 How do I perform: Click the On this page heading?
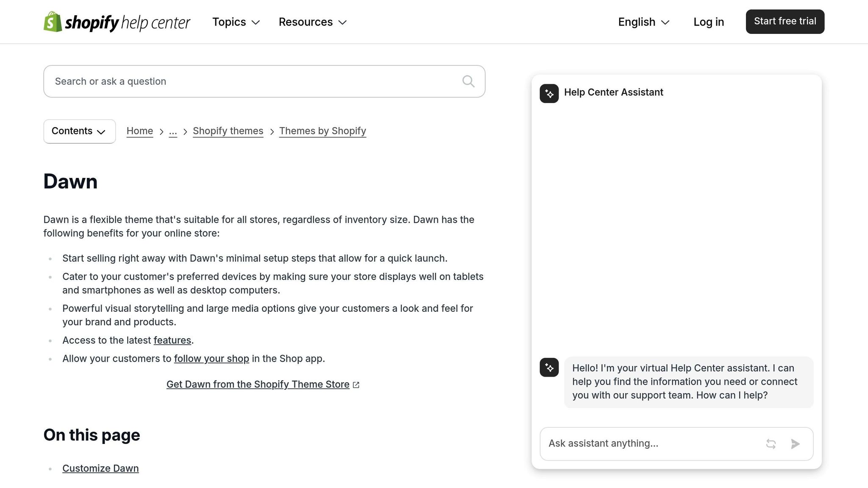click(x=92, y=435)
